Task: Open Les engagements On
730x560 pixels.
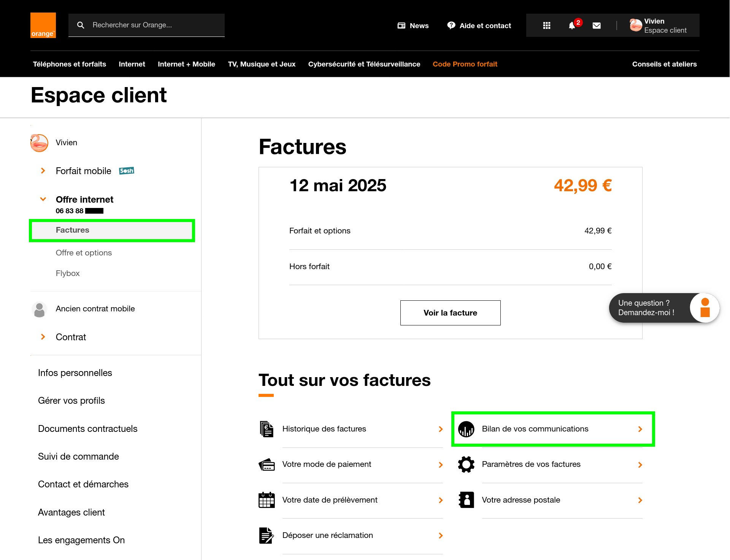Action: click(x=81, y=540)
